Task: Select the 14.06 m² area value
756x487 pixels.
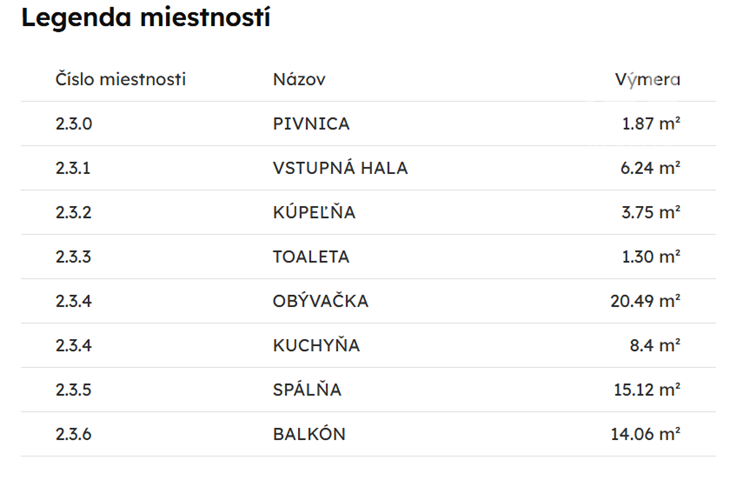Action: pyautogui.click(x=645, y=434)
